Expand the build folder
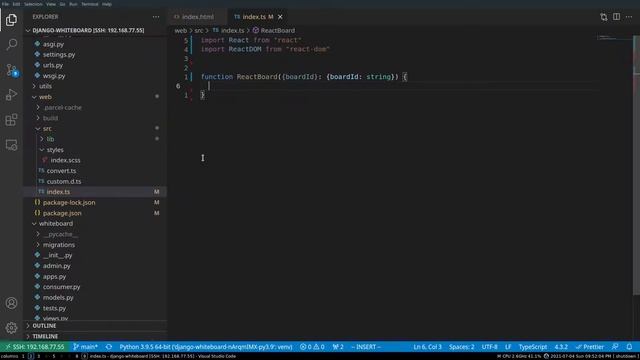This screenshot has height=360, width=640. click(x=95, y=118)
